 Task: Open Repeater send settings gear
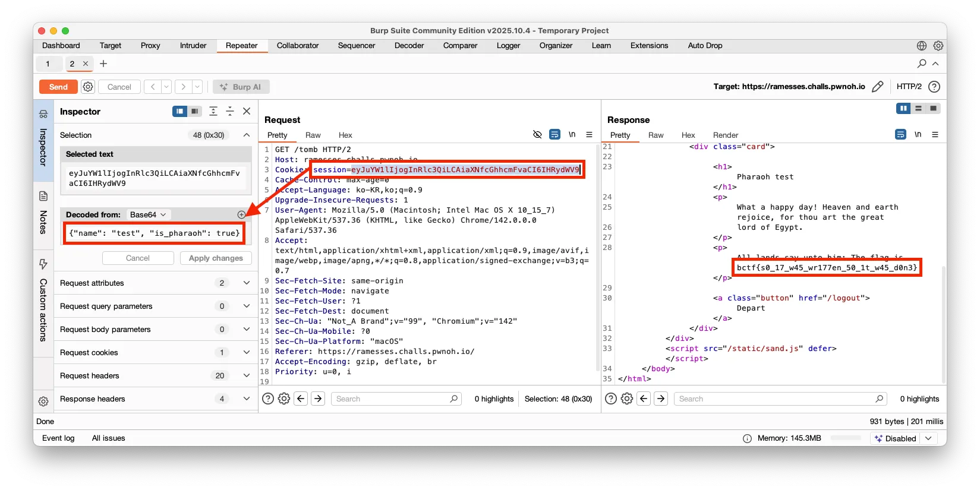(x=88, y=87)
